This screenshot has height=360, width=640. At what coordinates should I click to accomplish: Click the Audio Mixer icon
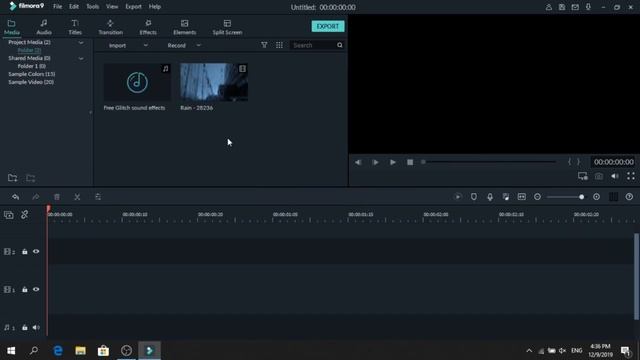point(506,197)
